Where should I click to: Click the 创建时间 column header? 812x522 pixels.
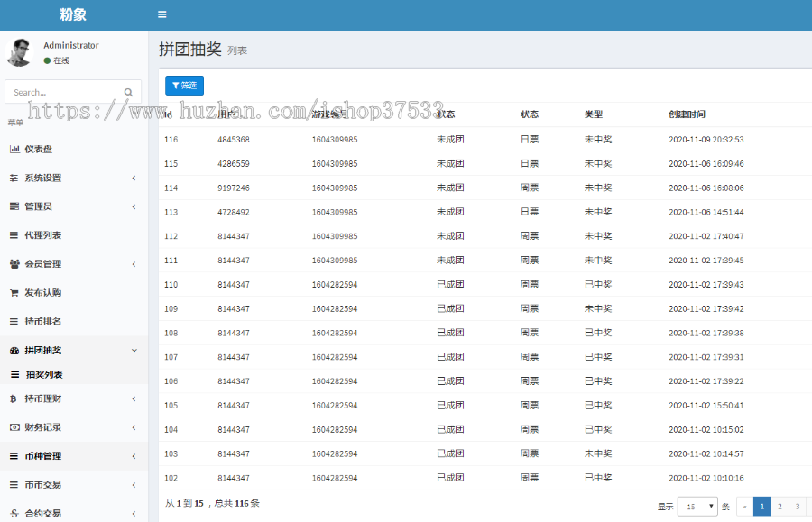[687, 114]
